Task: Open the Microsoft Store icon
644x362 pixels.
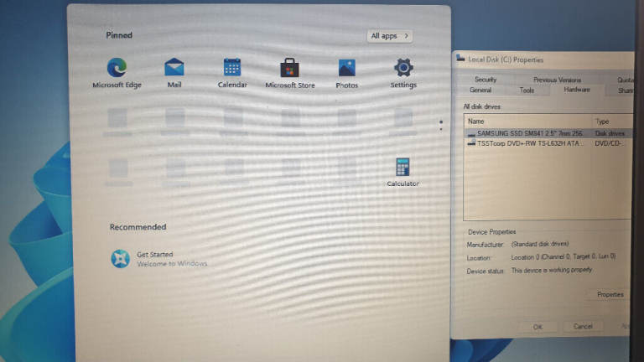Action: click(290, 73)
